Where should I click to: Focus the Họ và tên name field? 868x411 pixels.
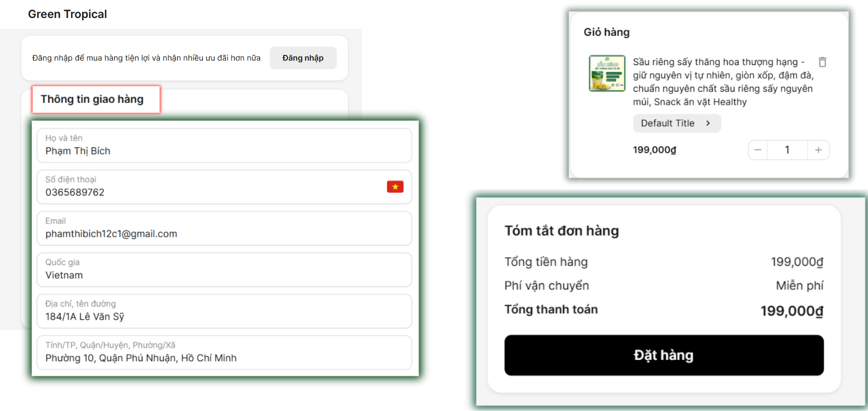pyautogui.click(x=224, y=145)
